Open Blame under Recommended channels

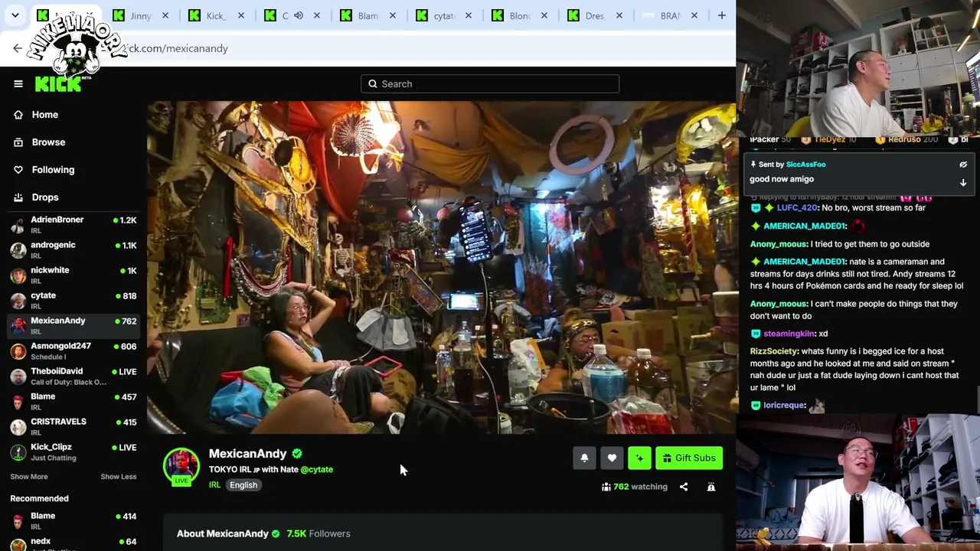coord(73,521)
